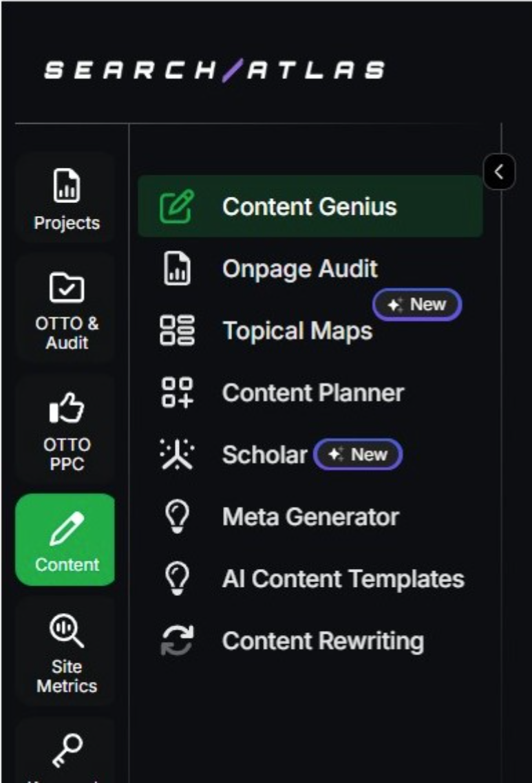The width and height of the screenshot is (532, 783).
Task: Open the Content Genius menu item
Action: coord(310,206)
